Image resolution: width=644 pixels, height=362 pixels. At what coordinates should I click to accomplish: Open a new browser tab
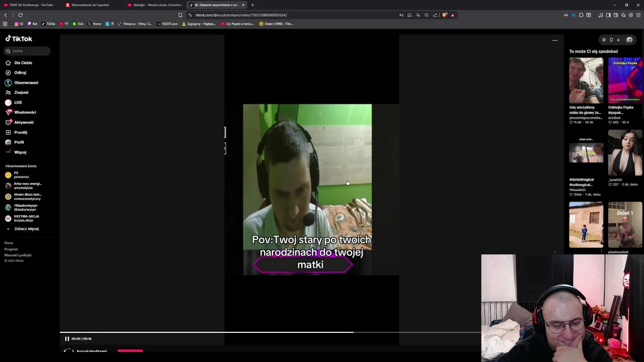pyautogui.click(x=253, y=5)
